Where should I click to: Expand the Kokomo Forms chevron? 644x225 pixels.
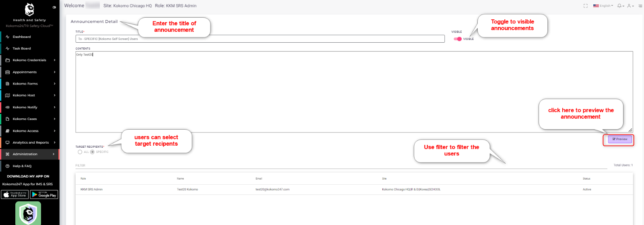[x=54, y=84]
